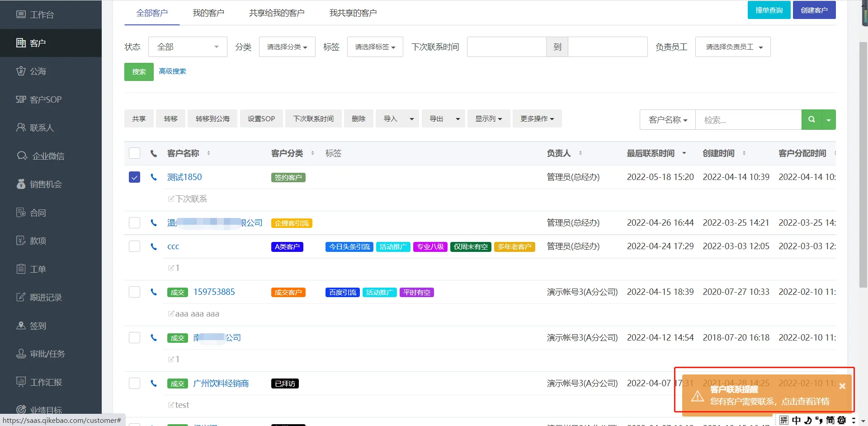The image size is (868, 426).
Task: Open the 合同 contract icon
Action: 21,213
